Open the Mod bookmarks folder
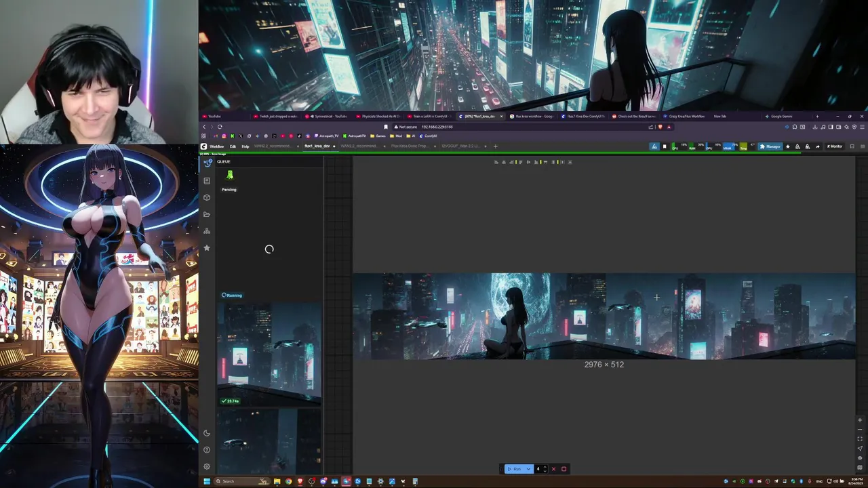 [395, 136]
